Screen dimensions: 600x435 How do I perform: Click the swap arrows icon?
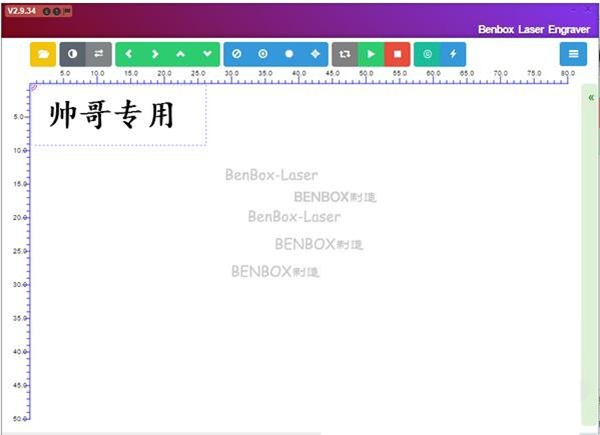click(99, 54)
